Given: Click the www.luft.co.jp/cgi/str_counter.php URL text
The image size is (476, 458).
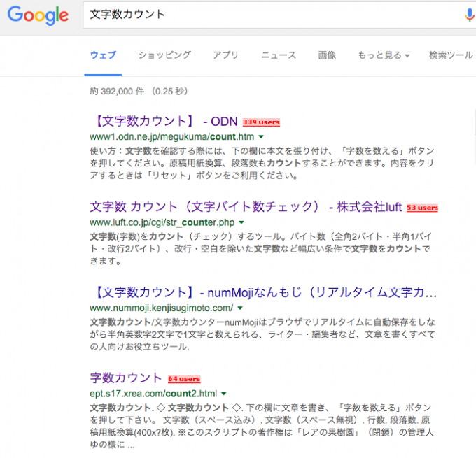Looking at the screenshot, I should (162, 222).
